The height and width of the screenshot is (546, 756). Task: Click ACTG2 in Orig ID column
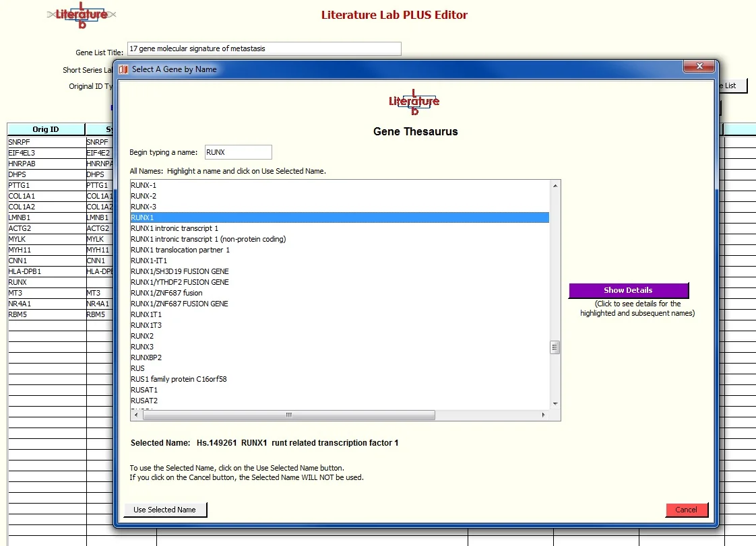click(x=46, y=228)
